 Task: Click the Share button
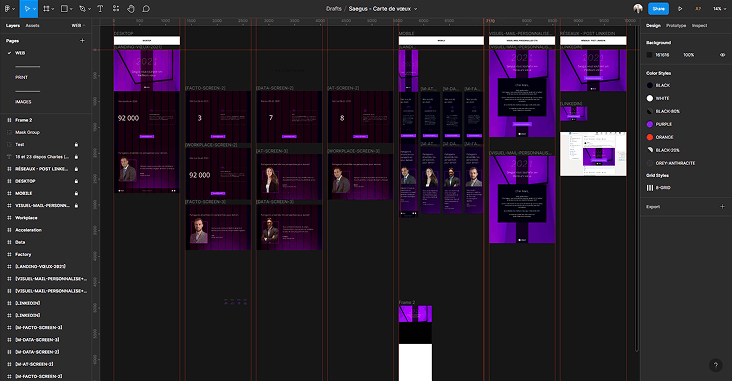(x=658, y=9)
